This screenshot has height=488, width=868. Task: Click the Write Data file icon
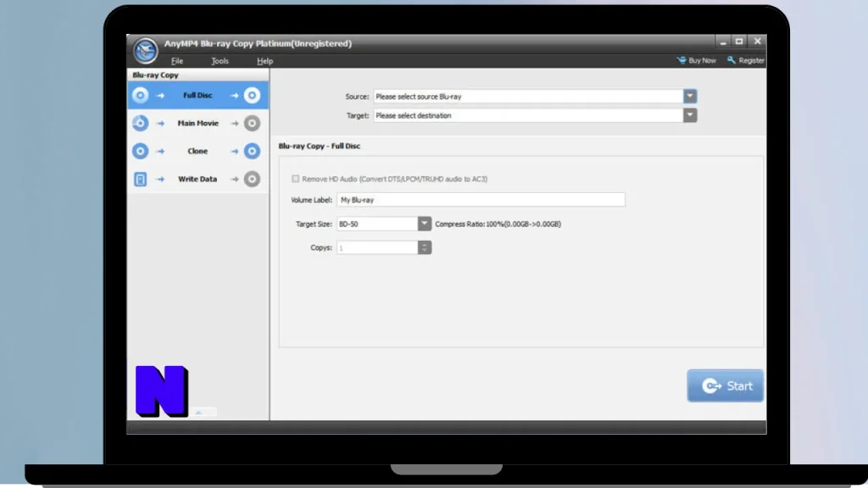(x=140, y=179)
